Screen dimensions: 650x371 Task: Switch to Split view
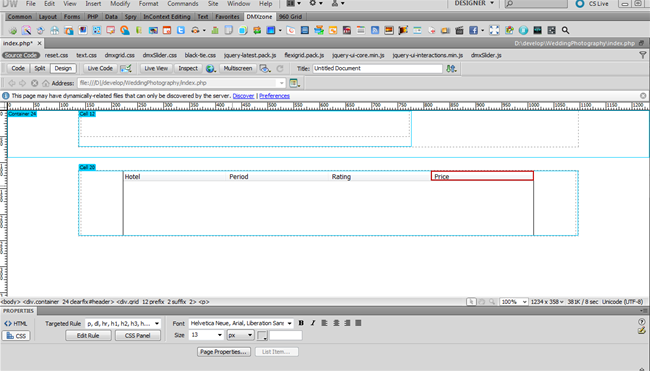pyautogui.click(x=40, y=68)
